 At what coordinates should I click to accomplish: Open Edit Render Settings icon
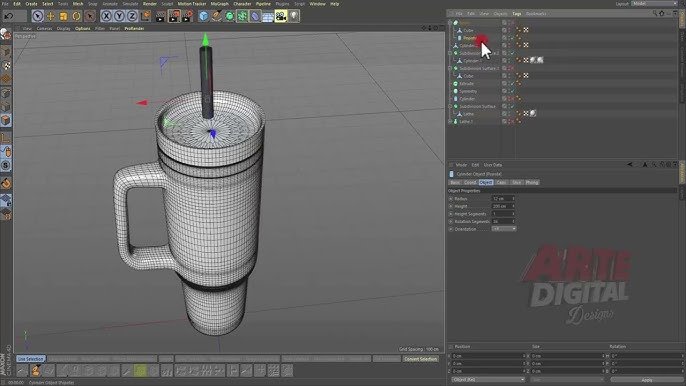click(x=187, y=17)
